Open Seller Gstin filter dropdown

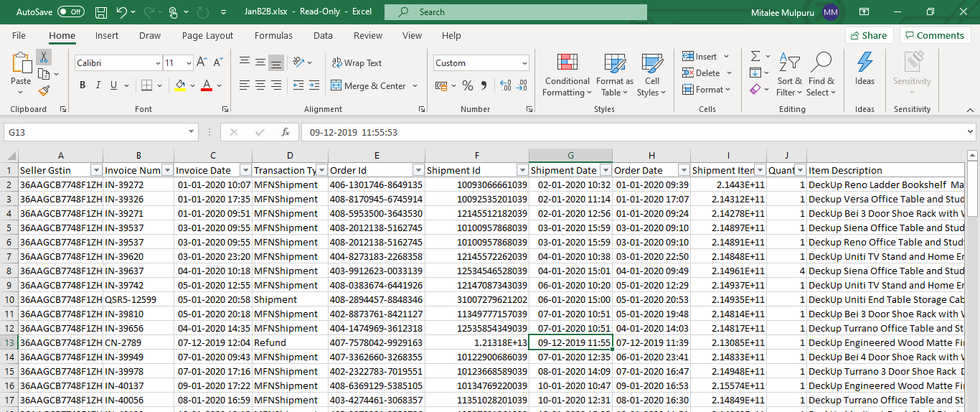click(x=96, y=170)
